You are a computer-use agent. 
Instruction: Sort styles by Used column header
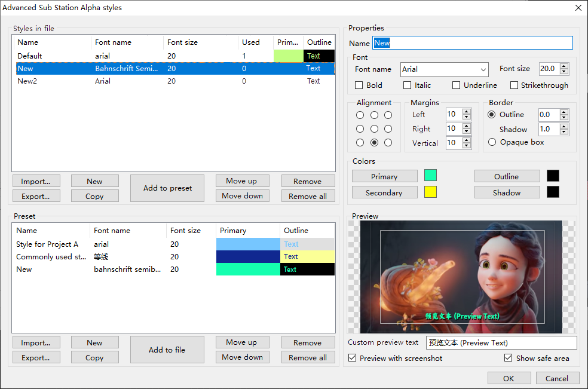255,42
